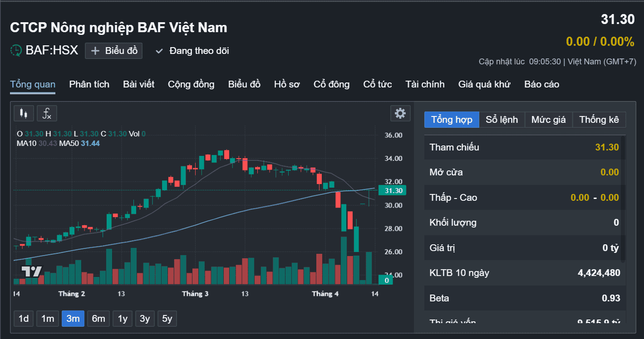Go to the Cộng đồng tab
This screenshot has height=339, width=644.
pyautogui.click(x=191, y=84)
